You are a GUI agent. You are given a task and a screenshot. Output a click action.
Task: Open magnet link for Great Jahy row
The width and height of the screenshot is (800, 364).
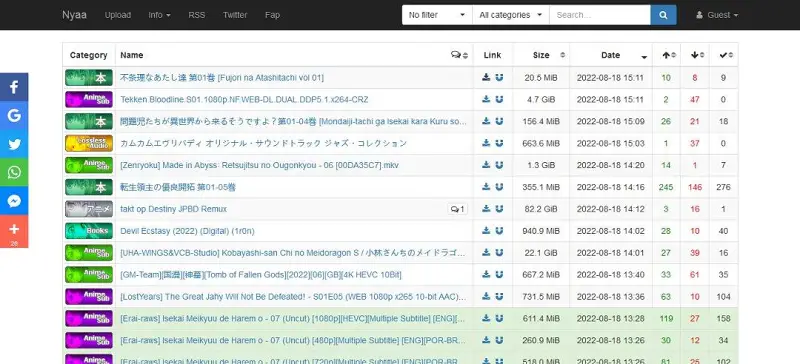[x=499, y=297]
